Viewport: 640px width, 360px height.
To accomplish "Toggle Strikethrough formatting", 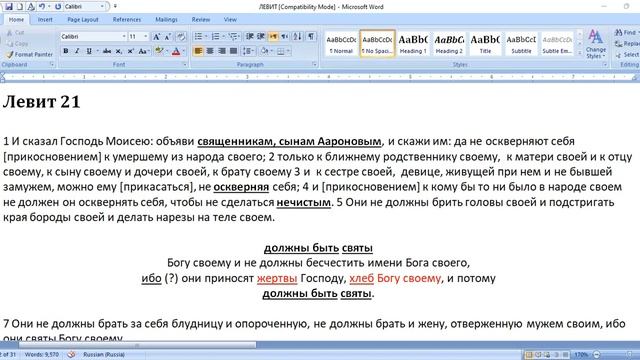I will (x=107, y=51).
